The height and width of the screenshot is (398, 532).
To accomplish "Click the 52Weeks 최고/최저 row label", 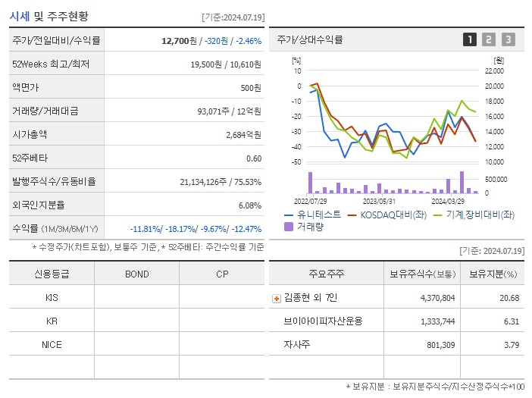I will 51,64.
